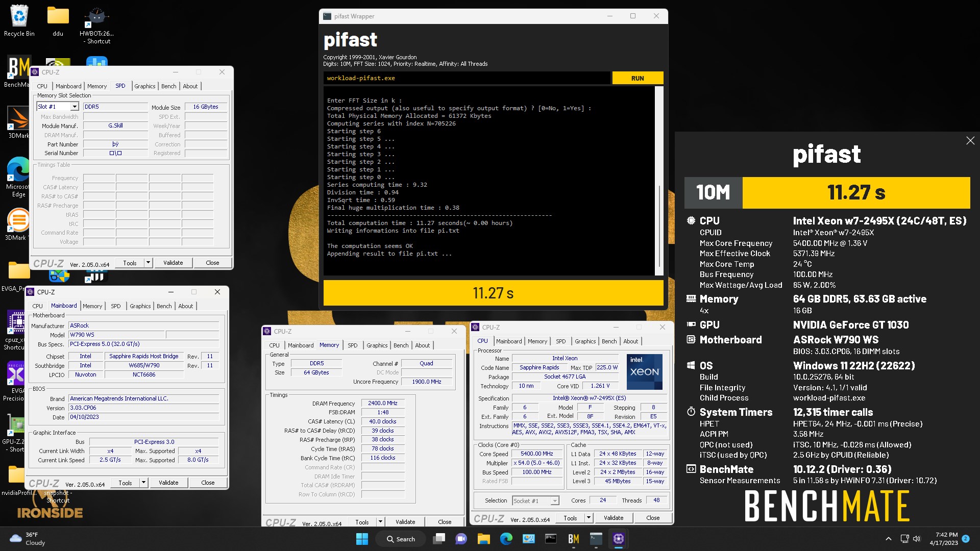Click Close in the Mainboard CPU-Z window
The height and width of the screenshot is (551, 980).
[x=208, y=482]
